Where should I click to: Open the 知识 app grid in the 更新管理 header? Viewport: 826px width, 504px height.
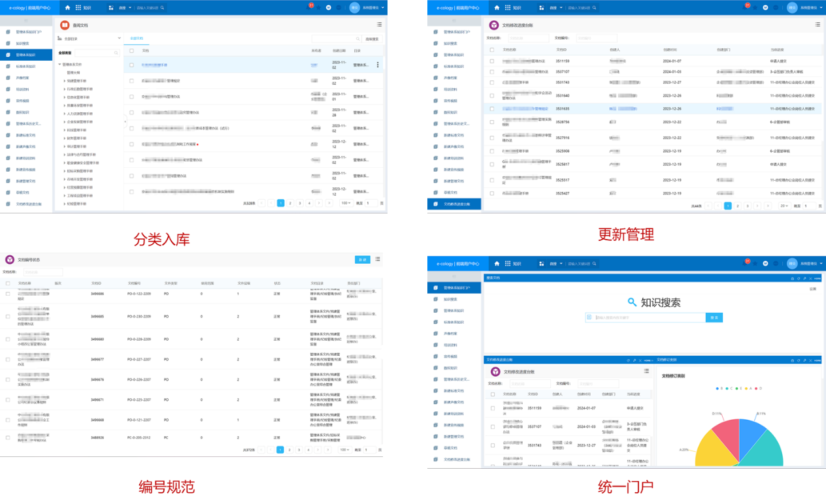[506, 8]
